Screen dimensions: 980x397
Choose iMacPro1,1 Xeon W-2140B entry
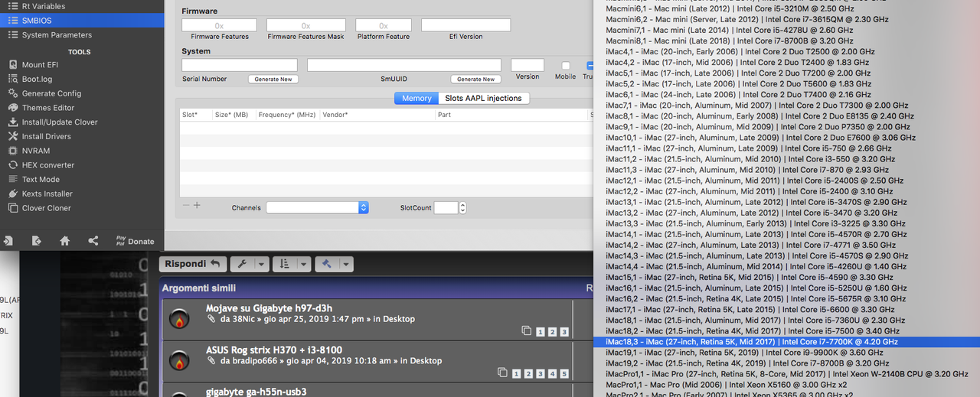pyautogui.click(x=786, y=374)
